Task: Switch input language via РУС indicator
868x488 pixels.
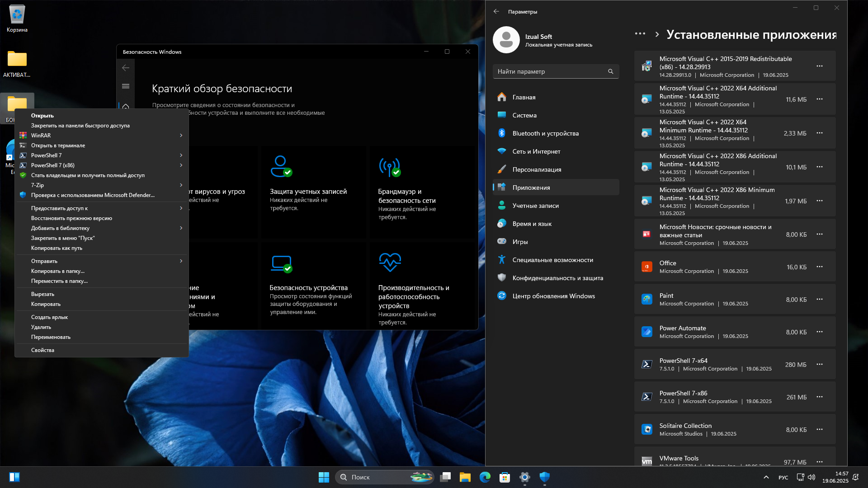Action: 783,478
